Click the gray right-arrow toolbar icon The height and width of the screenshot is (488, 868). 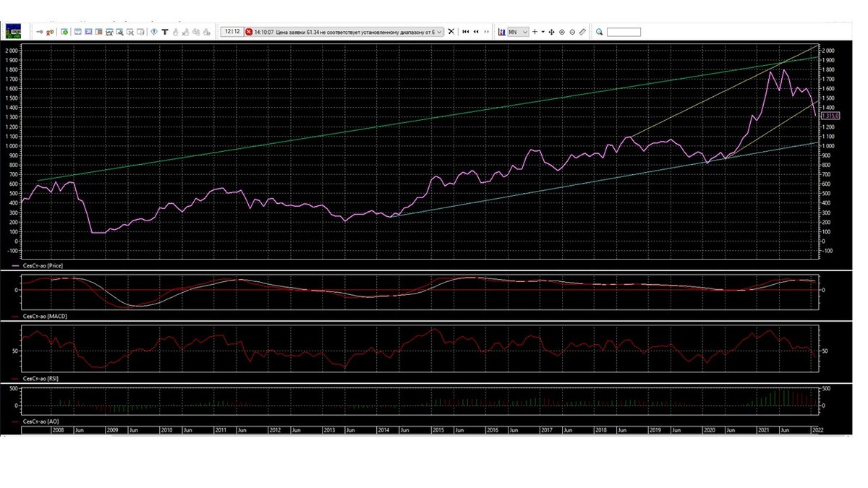(40, 32)
